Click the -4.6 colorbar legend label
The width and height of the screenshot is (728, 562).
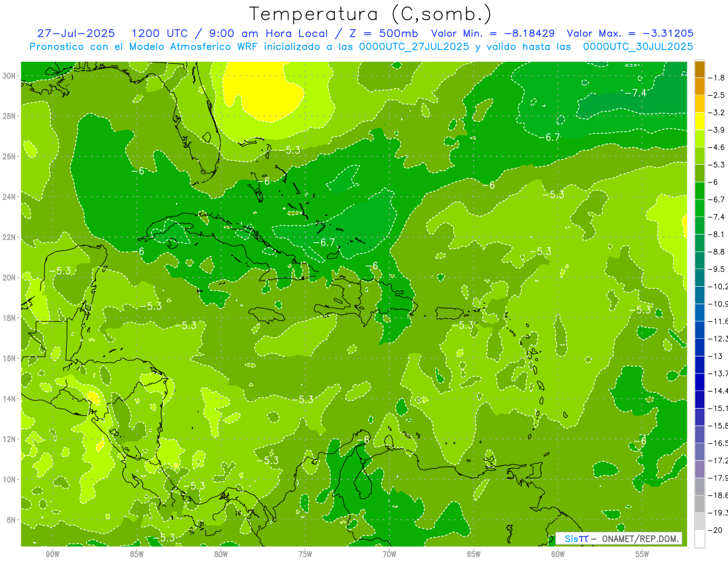point(717,147)
